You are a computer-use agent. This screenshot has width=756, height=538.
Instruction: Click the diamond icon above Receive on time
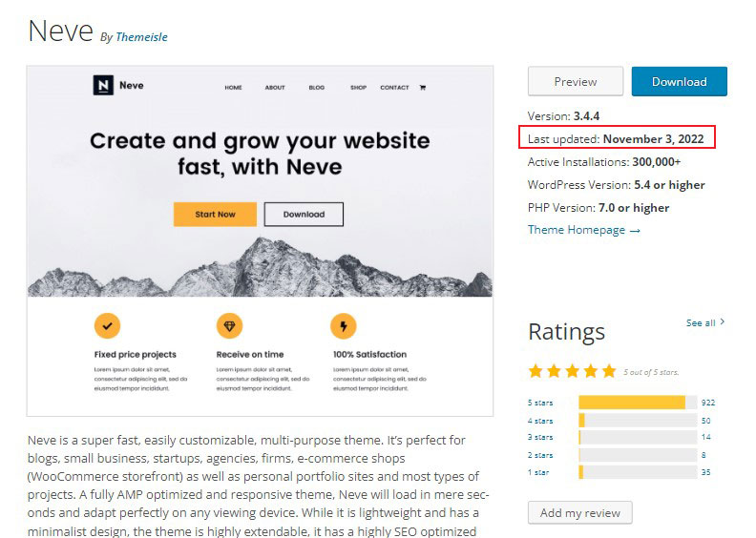pos(229,326)
